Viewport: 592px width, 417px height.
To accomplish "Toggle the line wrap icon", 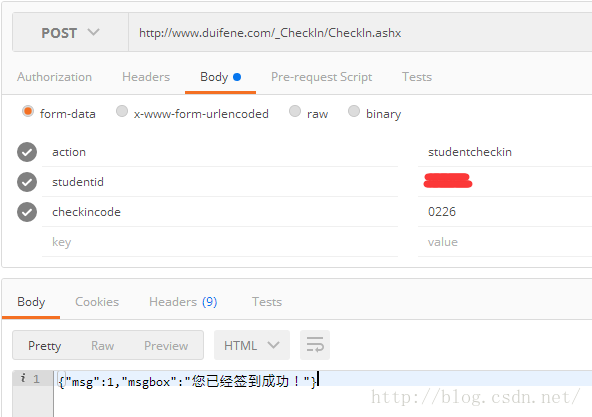I will (x=315, y=345).
